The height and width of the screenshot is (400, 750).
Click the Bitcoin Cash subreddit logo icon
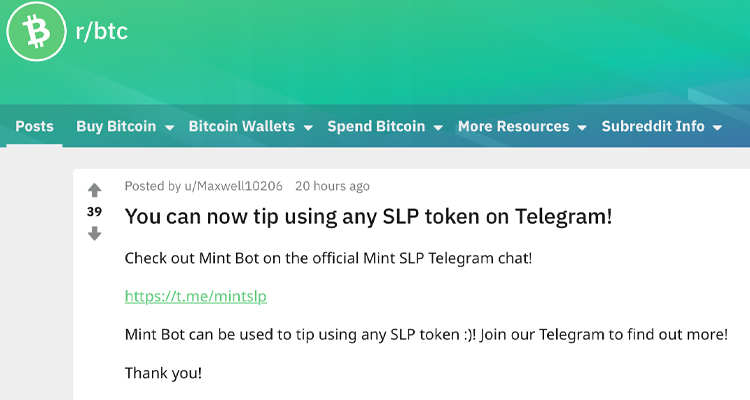36,32
